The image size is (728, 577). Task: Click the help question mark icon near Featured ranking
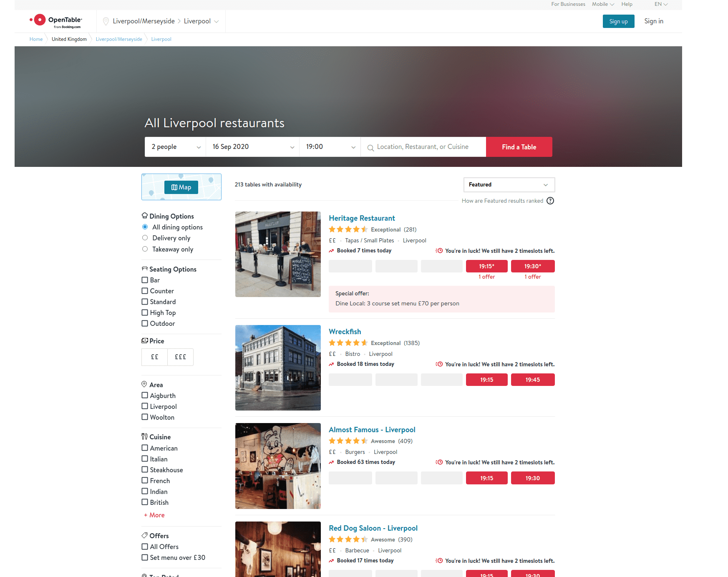pos(550,201)
